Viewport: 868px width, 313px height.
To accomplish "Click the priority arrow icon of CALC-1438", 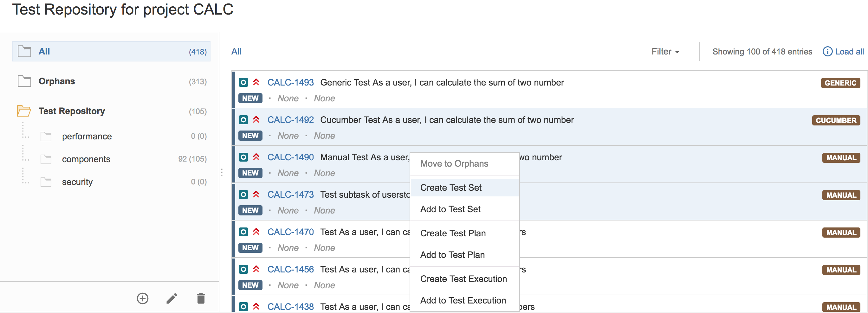I will point(256,306).
